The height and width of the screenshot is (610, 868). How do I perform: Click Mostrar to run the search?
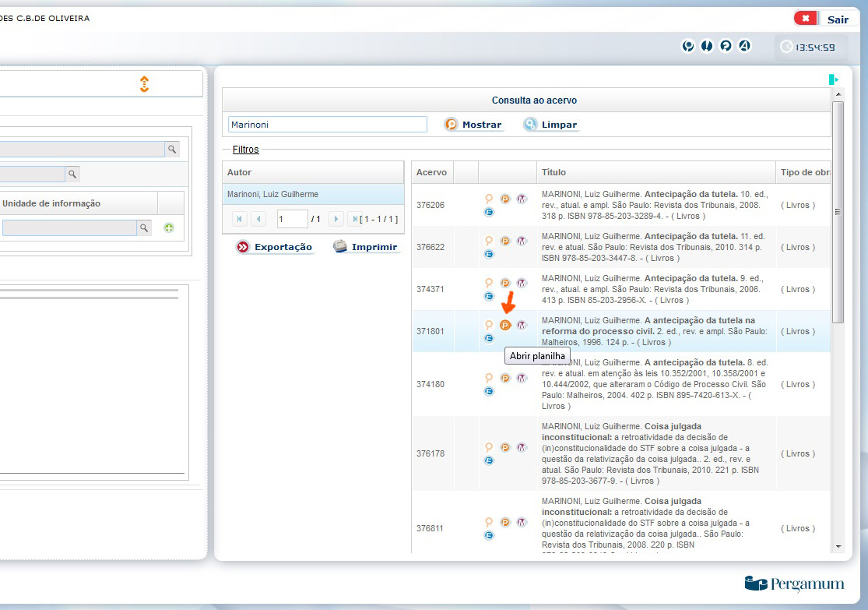473,125
